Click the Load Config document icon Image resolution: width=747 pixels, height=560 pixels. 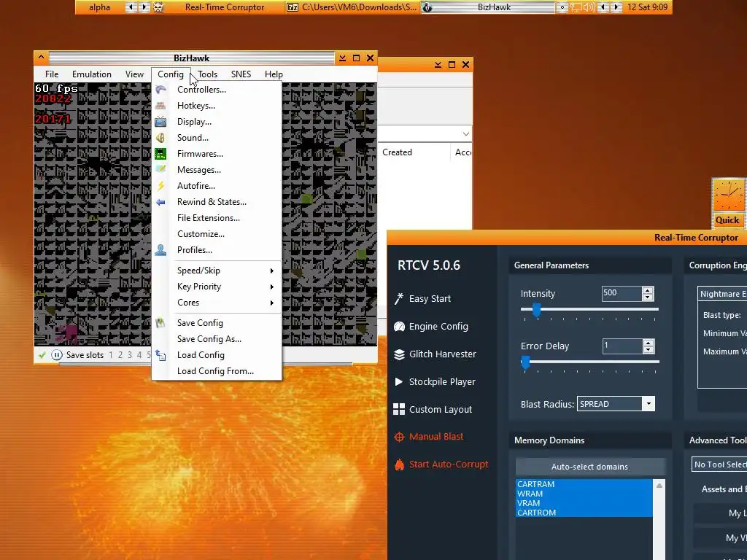(x=160, y=355)
